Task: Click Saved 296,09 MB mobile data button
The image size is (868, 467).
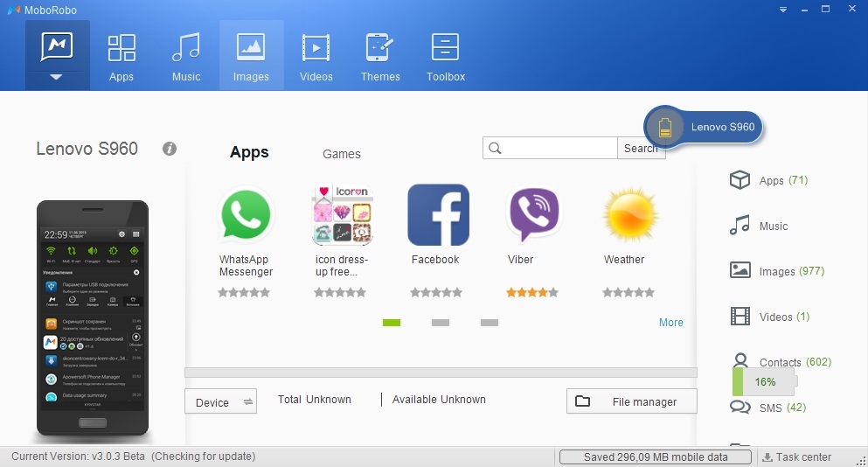Action: pos(656,457)
